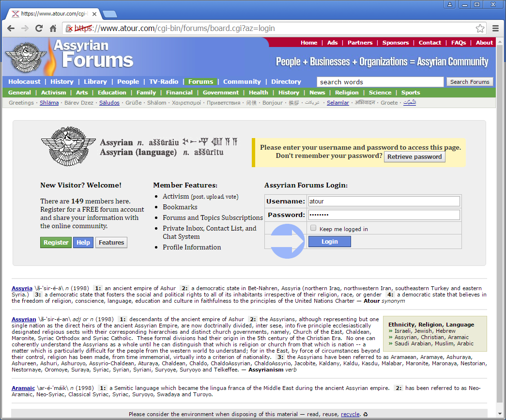
Task: Open the Partners link
Action: pyautogui.click(x=360, y=43)
